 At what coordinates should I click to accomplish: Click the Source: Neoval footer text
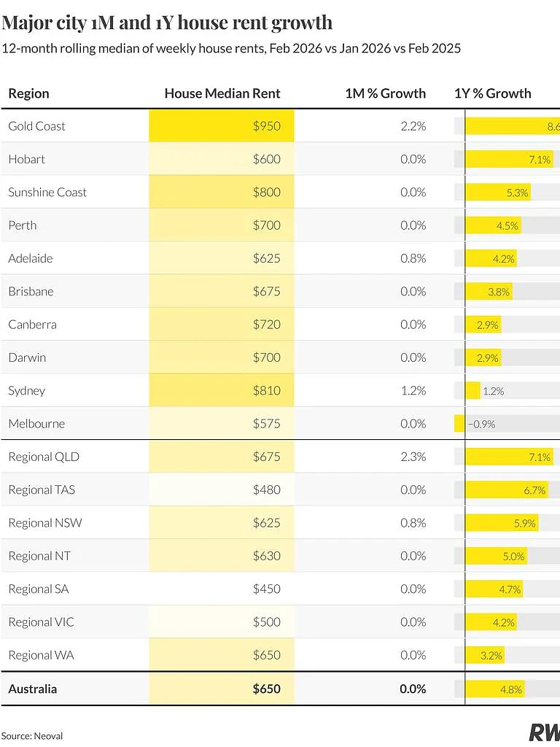point(32,736)
